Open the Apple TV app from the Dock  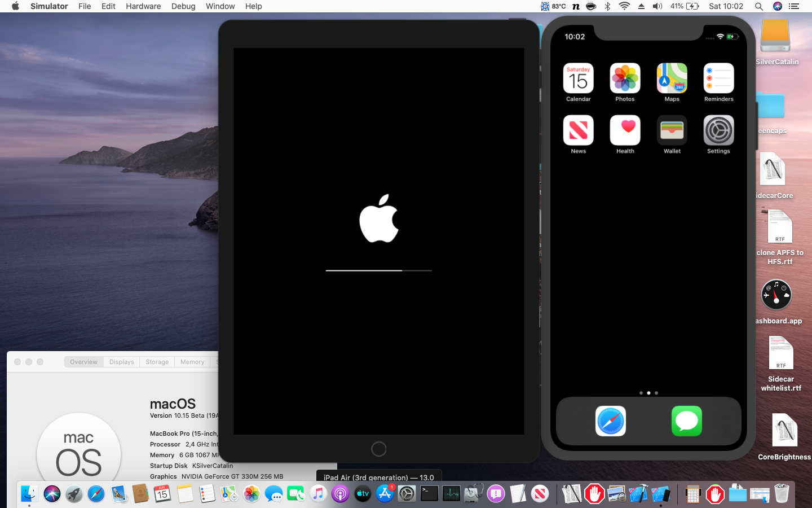coord(363,494)
